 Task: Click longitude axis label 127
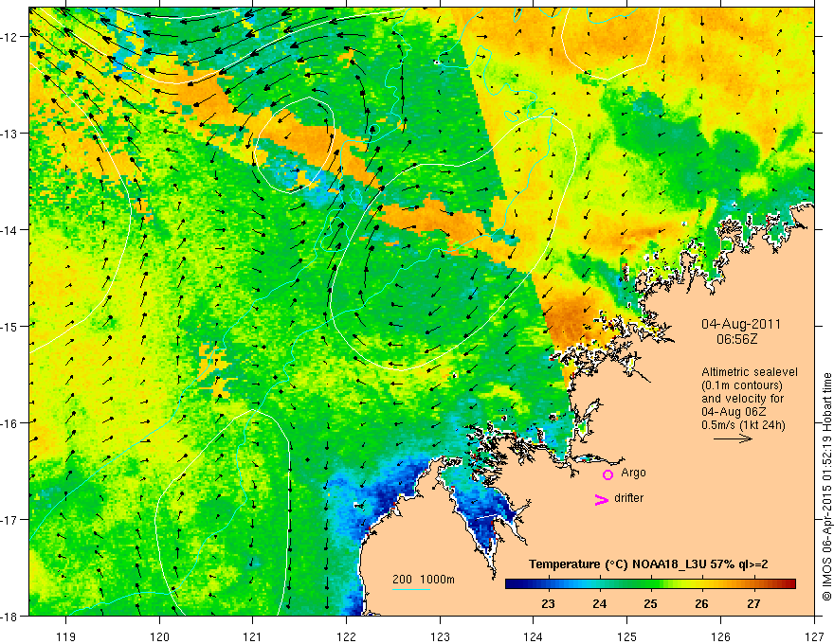pos(814,636)
